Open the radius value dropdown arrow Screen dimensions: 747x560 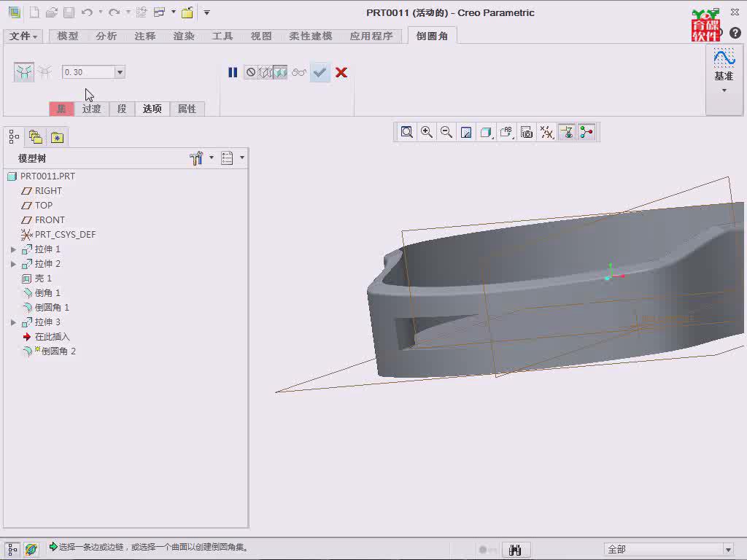pyautogui.click(x=120, y=72)
